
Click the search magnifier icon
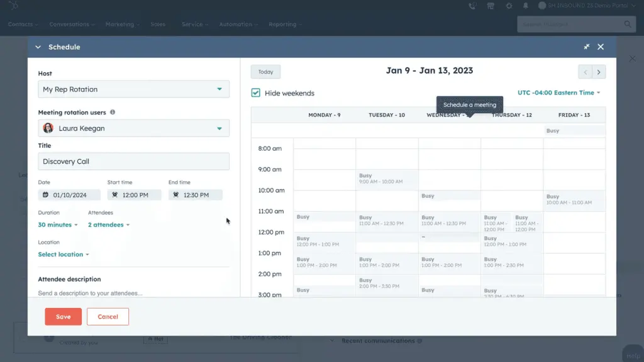tap(628, 25)
